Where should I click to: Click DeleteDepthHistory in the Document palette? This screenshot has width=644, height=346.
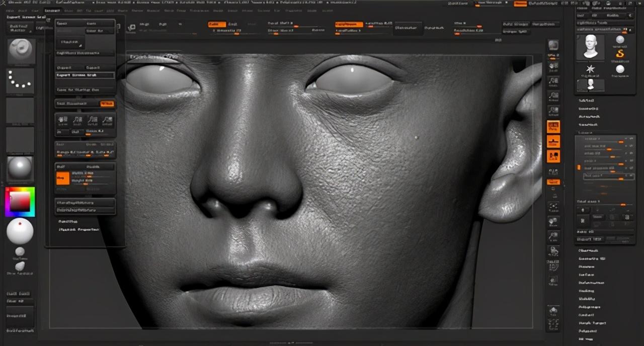click(x=85, y=210)
